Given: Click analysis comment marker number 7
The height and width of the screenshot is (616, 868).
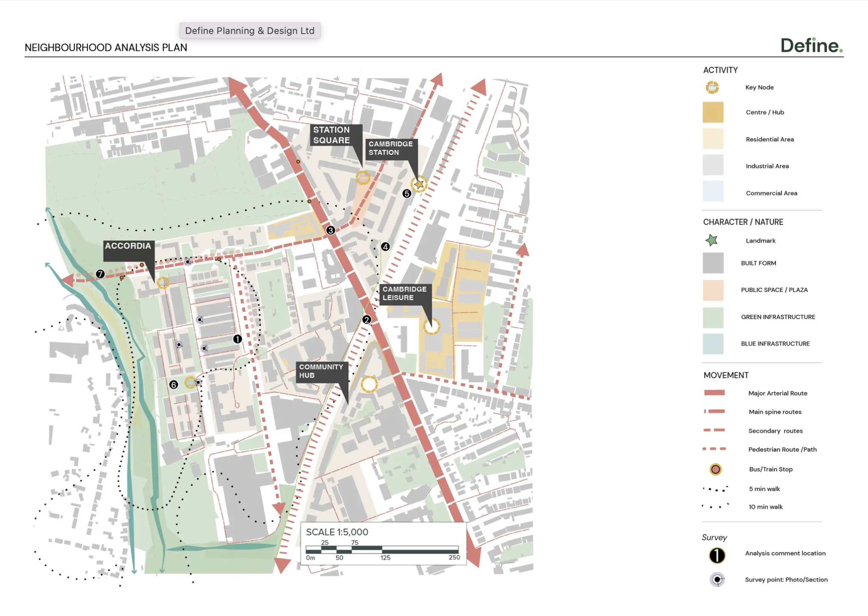Looking at the screenshot, I should point(100,274).
